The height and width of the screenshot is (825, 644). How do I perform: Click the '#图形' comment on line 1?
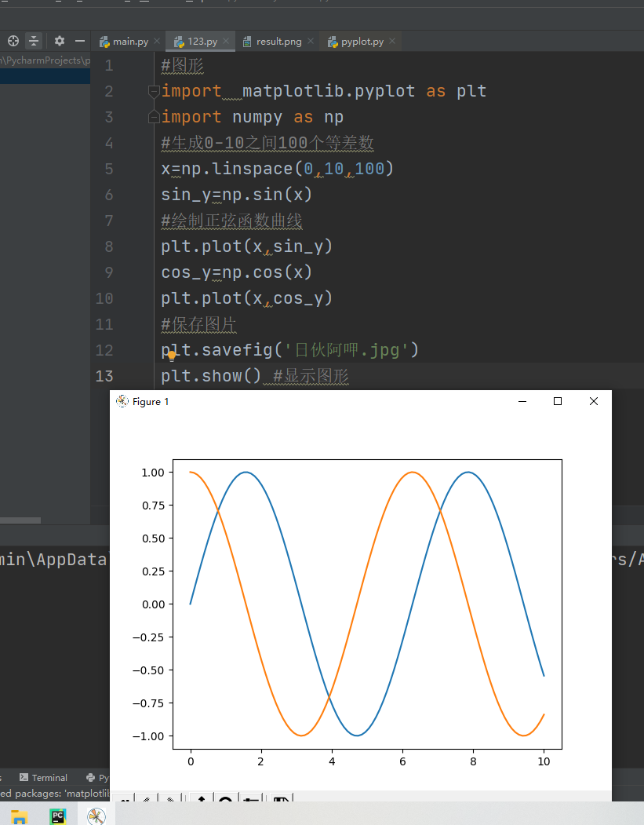pyautogui.click(x=182, y=66)
